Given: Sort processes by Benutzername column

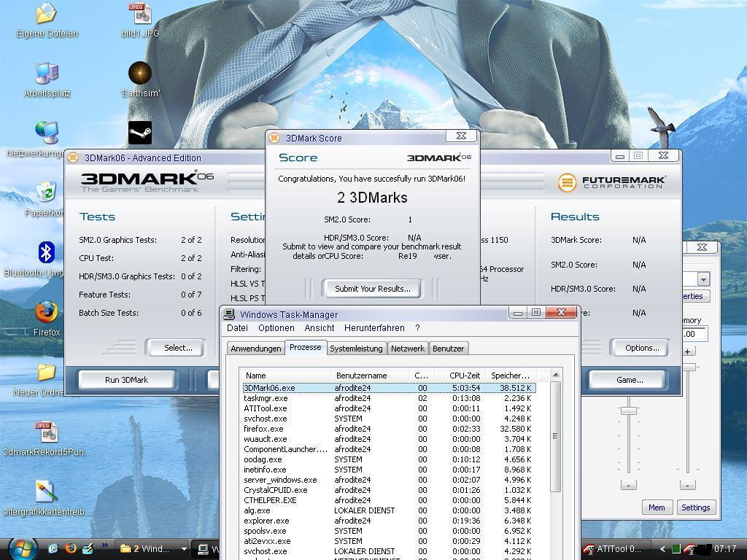Looking at the screenshot, I should coord(369,376).
